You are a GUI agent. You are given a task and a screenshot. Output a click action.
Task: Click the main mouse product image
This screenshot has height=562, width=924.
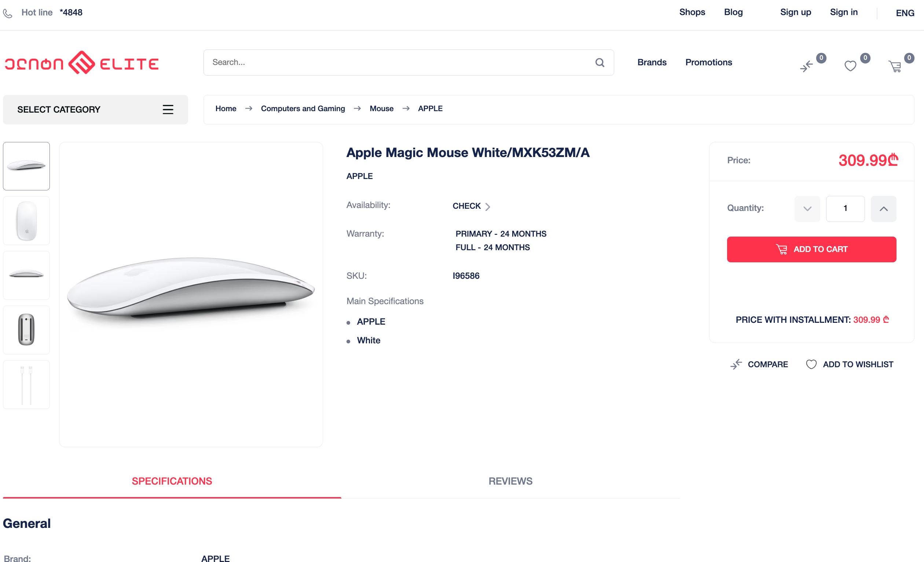tap(191, 294)
